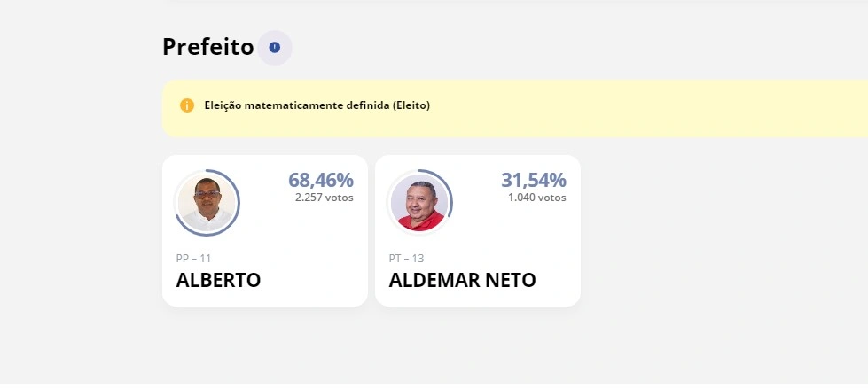The image size is (868, 388).
Task: Click the 1.040 votos count
Action: [x=536, y=198]
